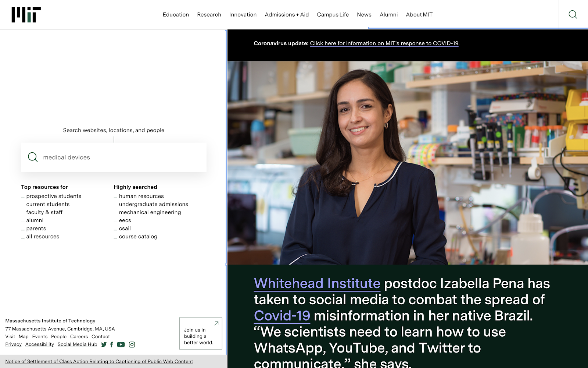The width and height of the screenshot is (588, 368).
Task: Open the Accessibility footer link
Action: point(40,344)
